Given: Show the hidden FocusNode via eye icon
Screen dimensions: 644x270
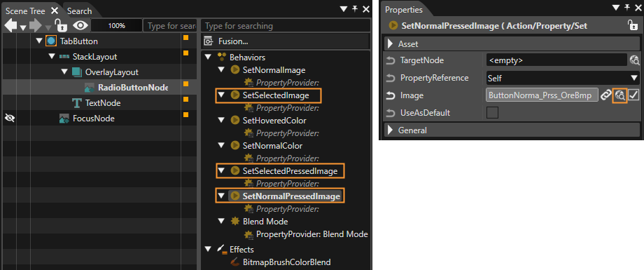Looking at the screenshot, I should pyautogui.click(x=9, y=119).
